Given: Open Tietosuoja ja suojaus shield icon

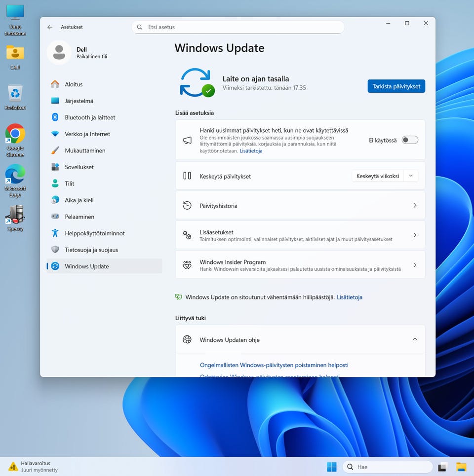Looking at the screenshot, I should pos(55,250).
